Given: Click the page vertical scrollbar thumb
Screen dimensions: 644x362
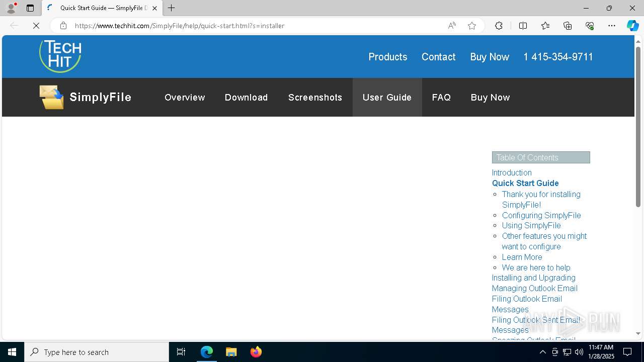Looking at the screenshot, I should pos(638,127).
